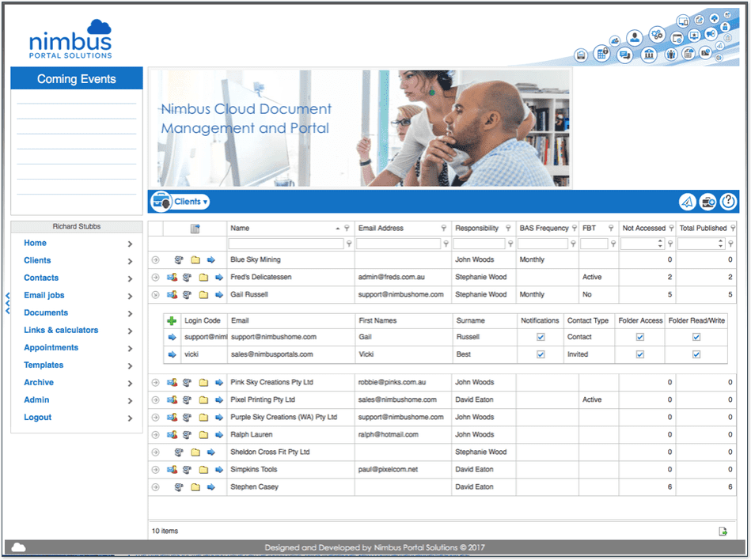This screenshot has width=751, height=560.
Task: Click the Email Address filter text box
Action: 398,244
